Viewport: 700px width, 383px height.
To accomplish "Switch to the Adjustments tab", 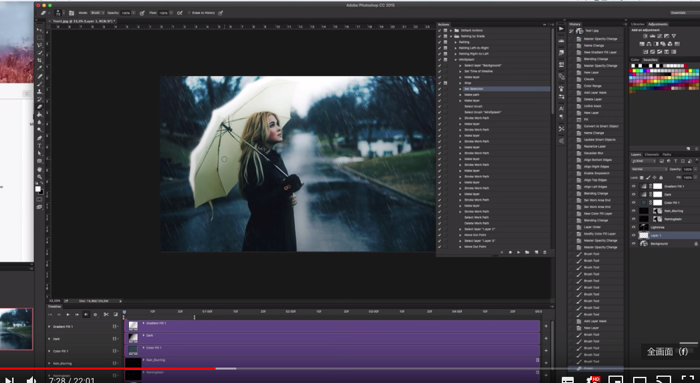I will pos(658,24).
